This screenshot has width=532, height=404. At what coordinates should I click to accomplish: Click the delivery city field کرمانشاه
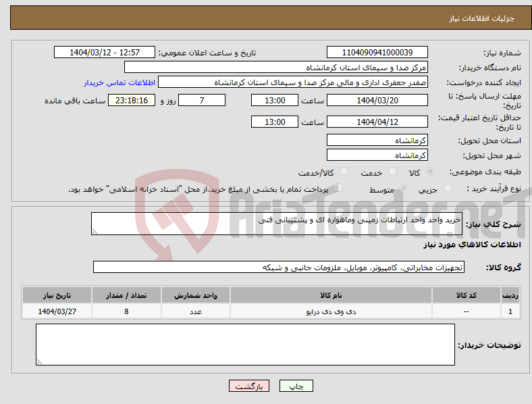coord(377,155)
